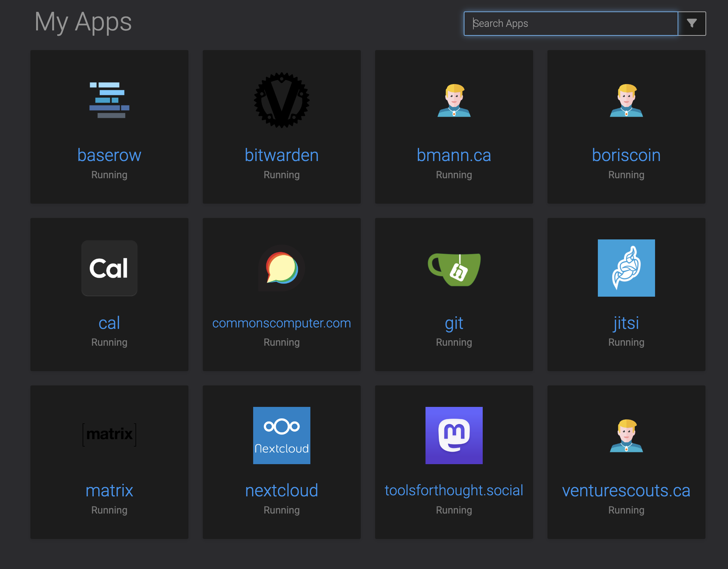Open the baserow app icon

pos(109,100)
